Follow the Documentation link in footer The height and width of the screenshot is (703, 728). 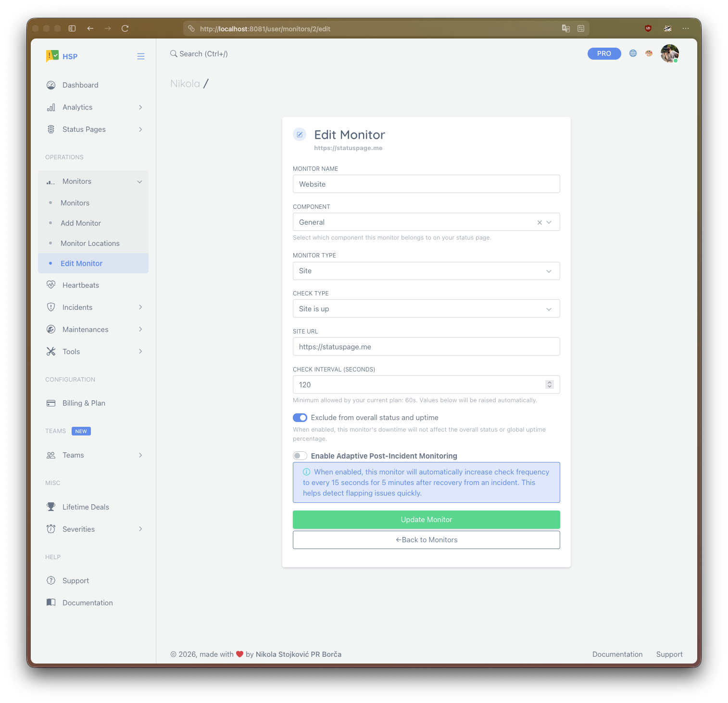coord(617,654)
